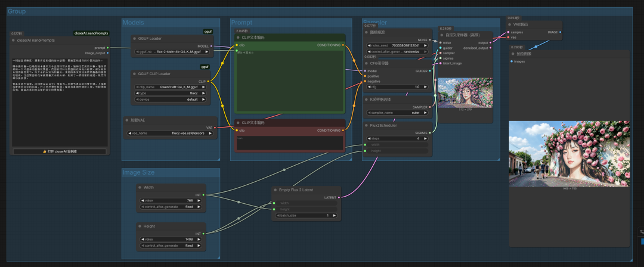The image size is (644, 267).
Task: Open noise control_after_generate randomize dropdown
Action: tap(397, 52)
